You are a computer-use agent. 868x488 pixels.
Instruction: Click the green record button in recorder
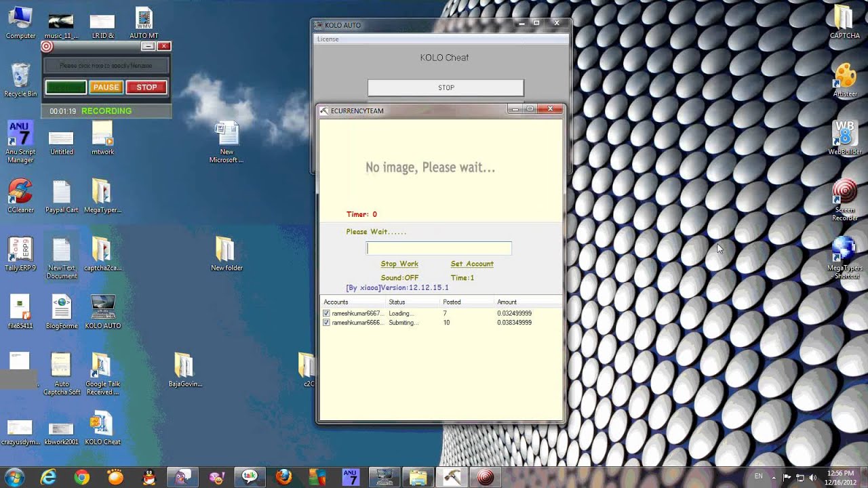[x=66, y=87]
